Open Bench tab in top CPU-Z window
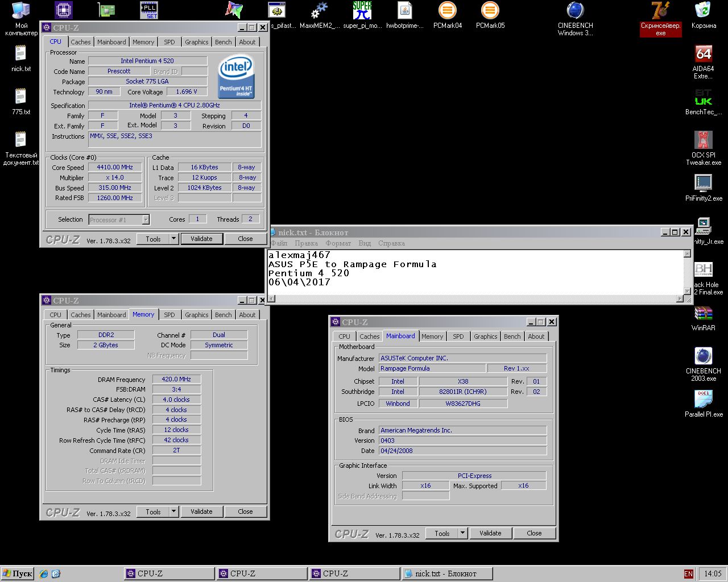728x582 pixels. click(224, 42)
